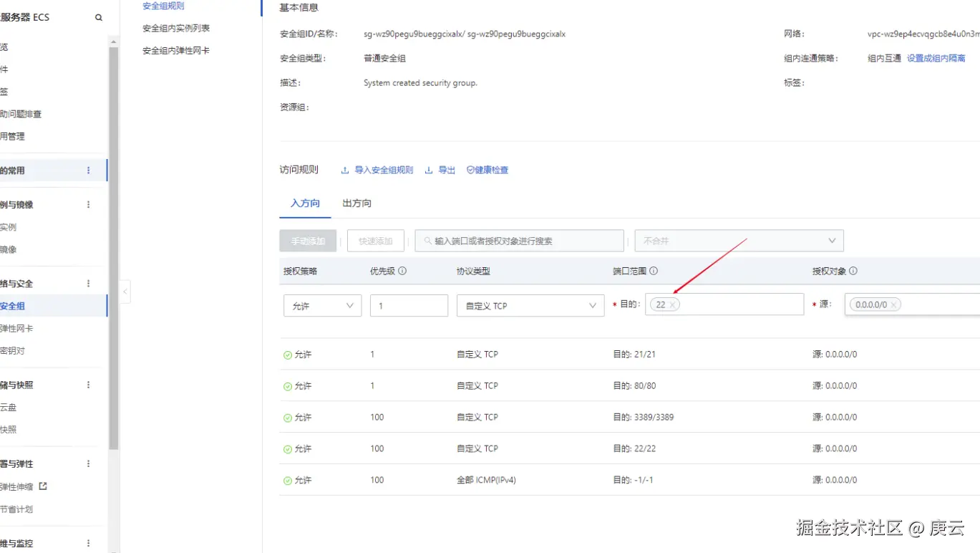The width and height of the screenshot is (980, 553).
Task: Click the download icon of 导出
Action: coord(429,170)
